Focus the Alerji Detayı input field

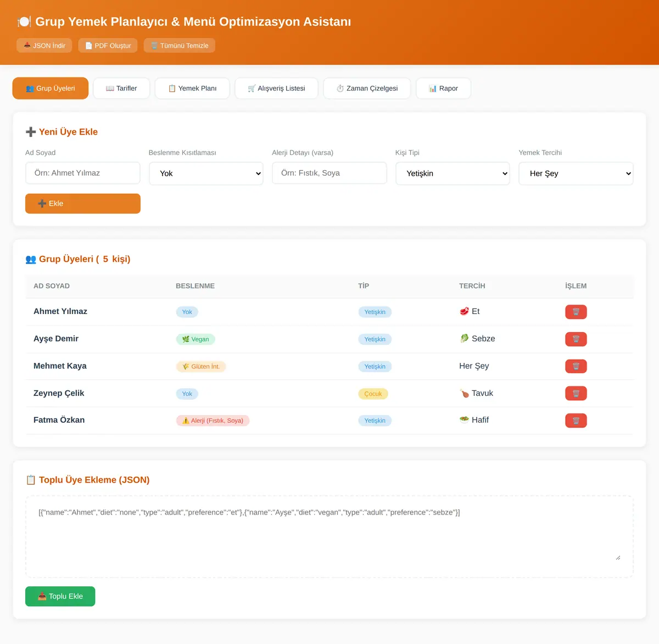coord(329,173)
